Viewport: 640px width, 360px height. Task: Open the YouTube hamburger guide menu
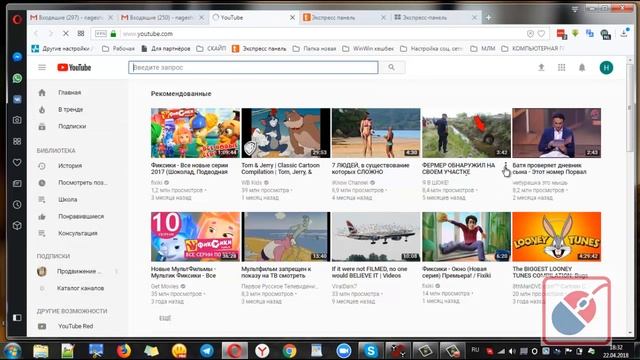(42, 67)
